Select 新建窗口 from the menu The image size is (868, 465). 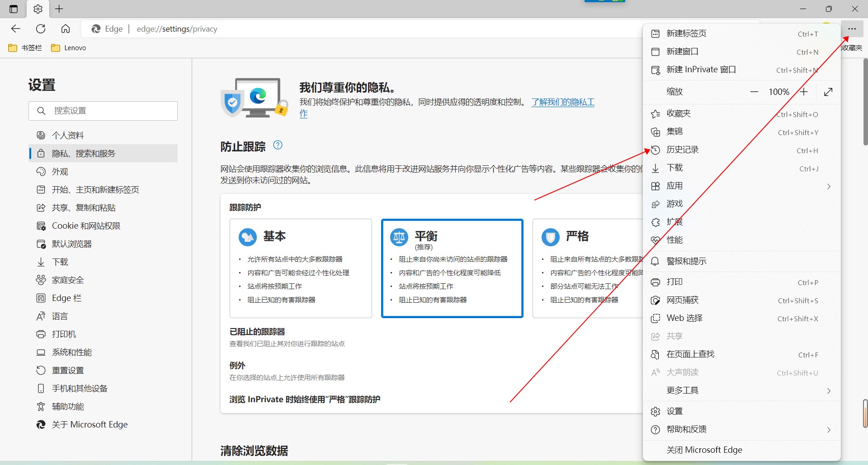point(741,52)
